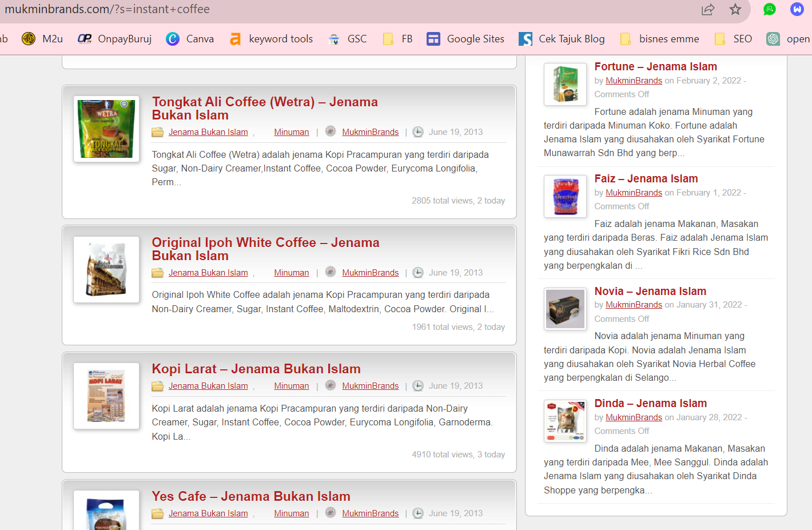Click Jenama Bukan Islam category under Kopi Larat
The image size is (812, 530).
click(x=208, y=386)
